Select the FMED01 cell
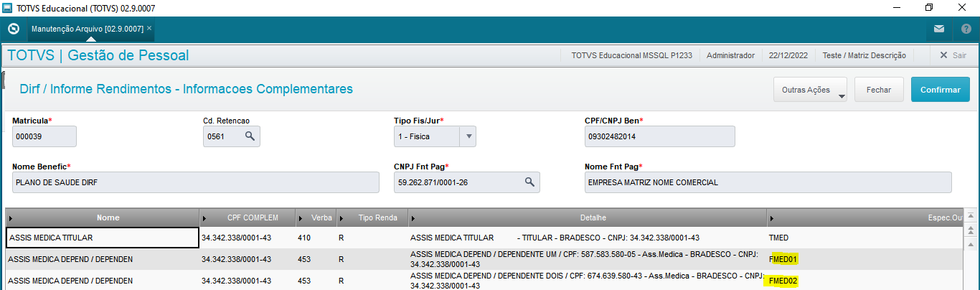980x290 pixels. (864, 259)
